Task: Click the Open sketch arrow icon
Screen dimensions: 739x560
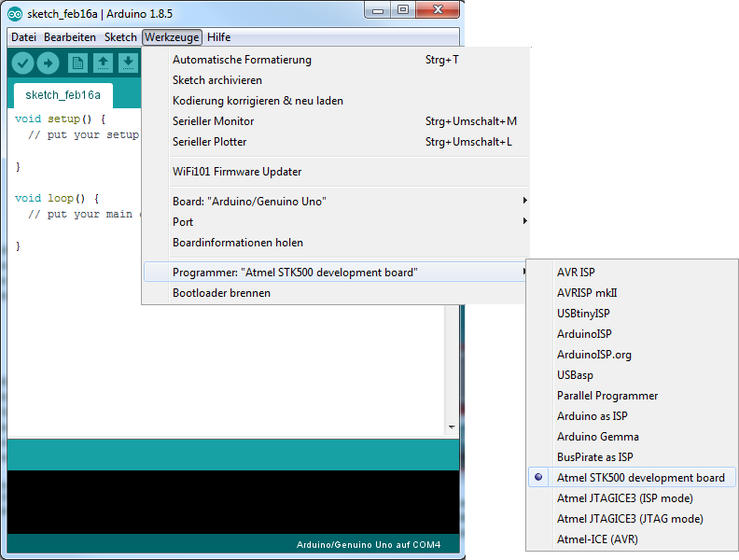Action: 103,63
